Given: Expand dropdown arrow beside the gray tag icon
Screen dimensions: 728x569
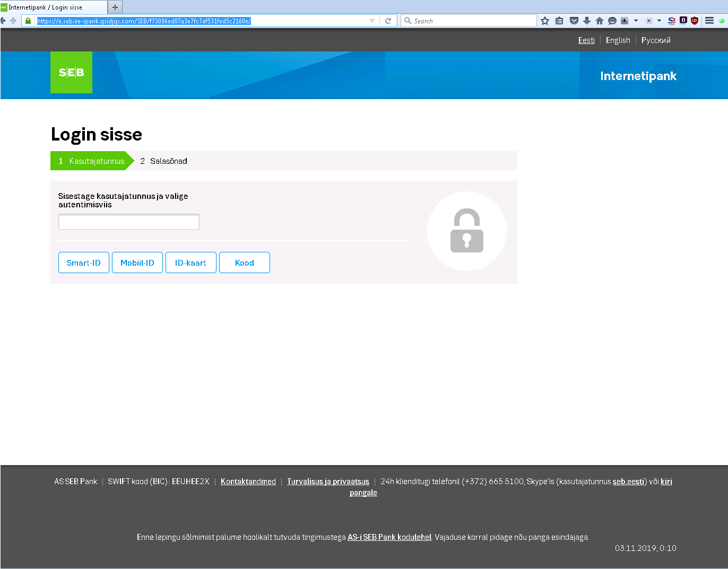Looking at the screenshot, I should coord(659,21).
